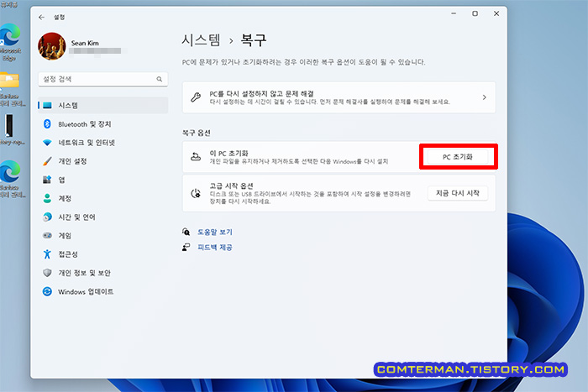Viewport: 588px width, 392px height.
Task: Open 네트워크 및 인터넷 settings
Action: [87, 143]
